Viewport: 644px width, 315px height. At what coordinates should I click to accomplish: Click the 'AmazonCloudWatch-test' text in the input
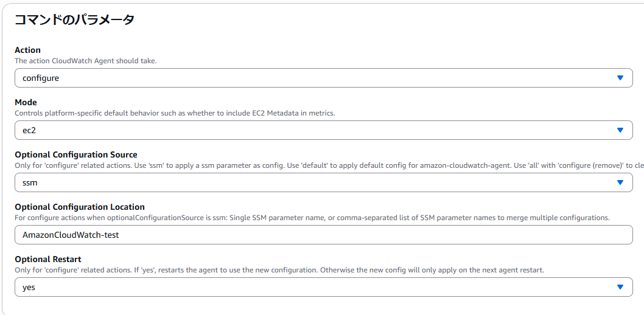[x=71, y=235]
